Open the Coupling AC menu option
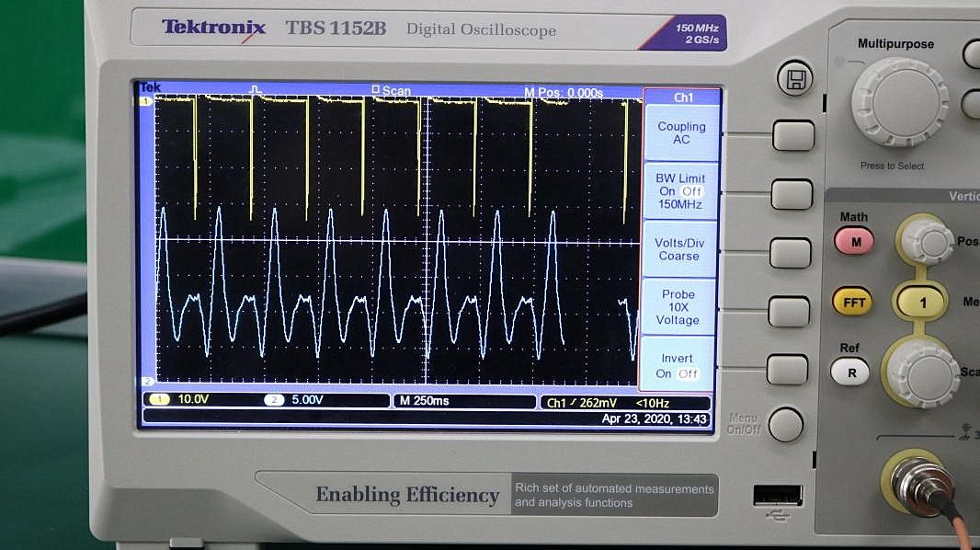 (x=681, y=132)
